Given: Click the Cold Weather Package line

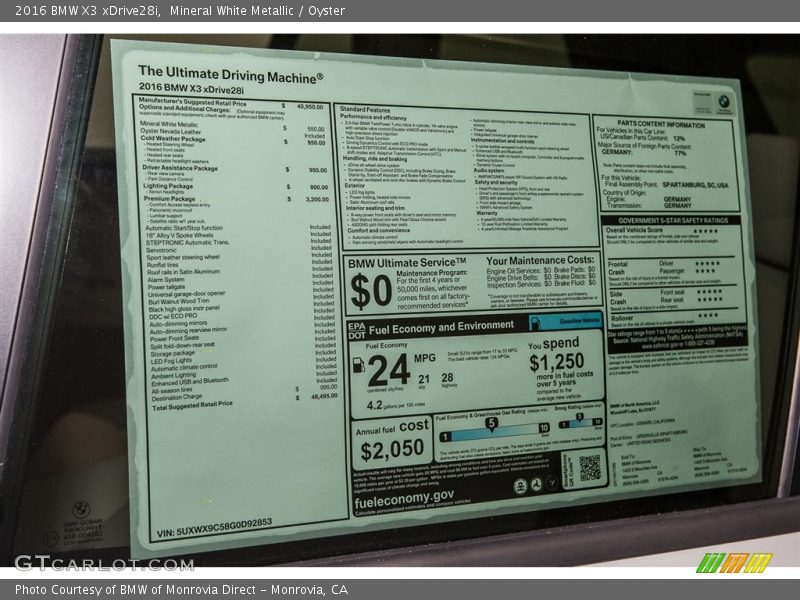Looking at the screenshot, I should [173, 139].
